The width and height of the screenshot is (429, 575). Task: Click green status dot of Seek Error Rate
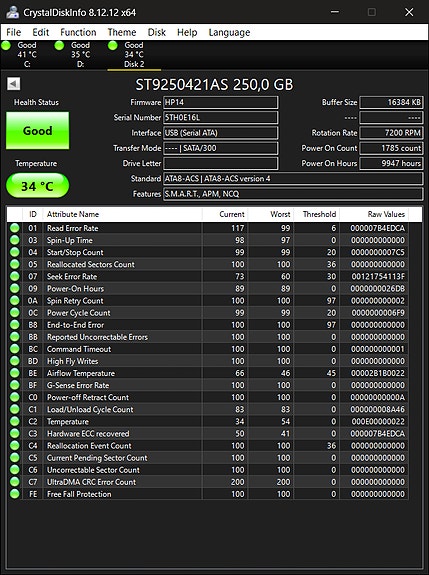15,276
